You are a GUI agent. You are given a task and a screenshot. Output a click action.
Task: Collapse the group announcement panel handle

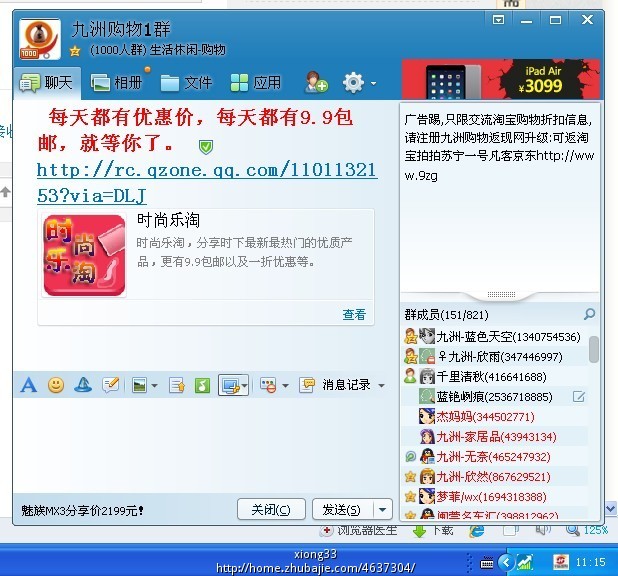coord(501,295)
